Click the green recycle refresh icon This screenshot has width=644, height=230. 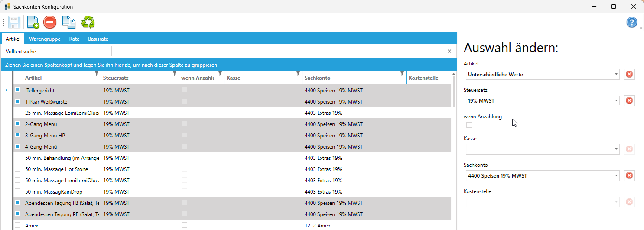[88, 22]
